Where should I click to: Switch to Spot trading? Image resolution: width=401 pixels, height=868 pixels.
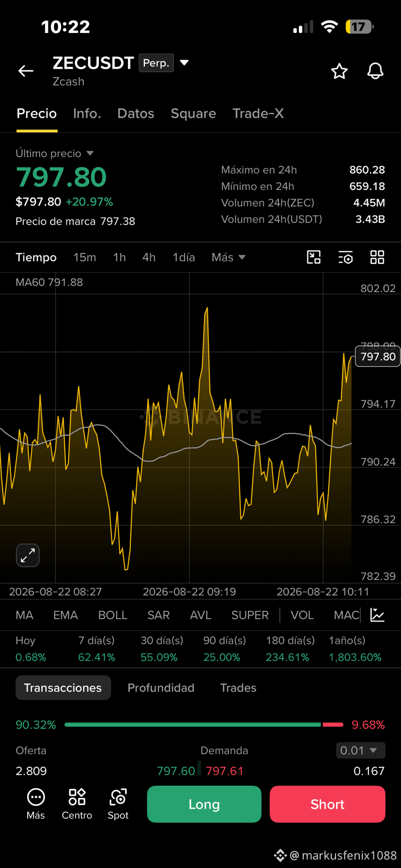[118, 805]
